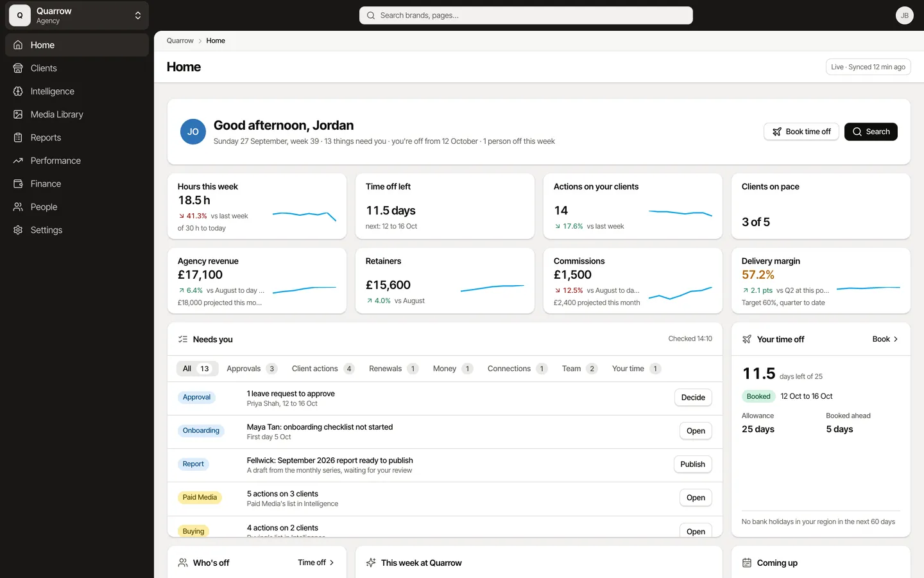924x578 pixels.
Task: Click the People sidebar icon
Action: (x=18, y=207)
